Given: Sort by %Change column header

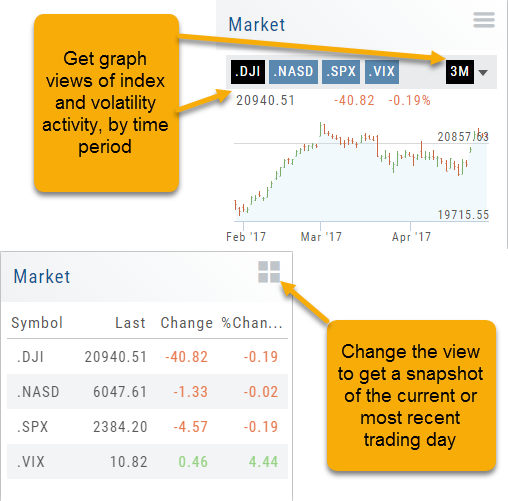Looking at the screenshot, I should click(252, 323).
